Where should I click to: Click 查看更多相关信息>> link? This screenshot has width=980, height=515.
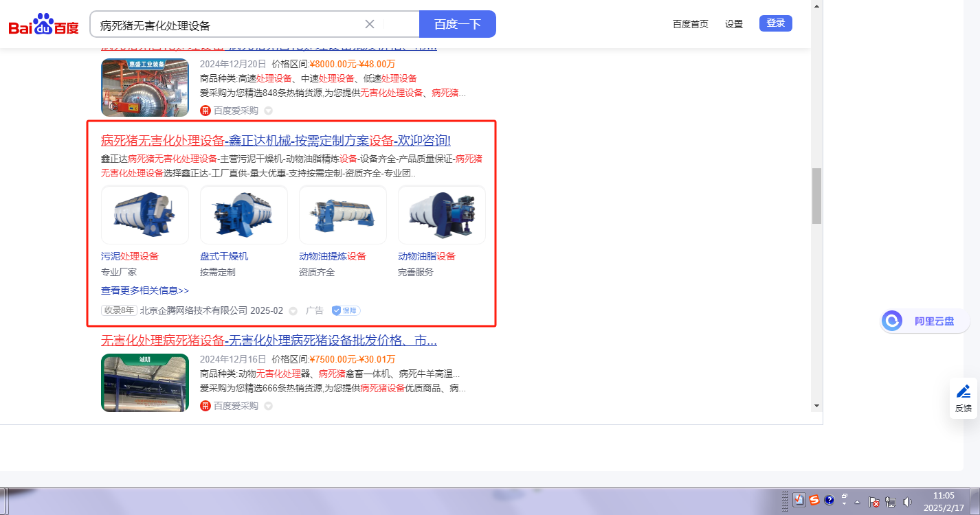tap(145, 290)
